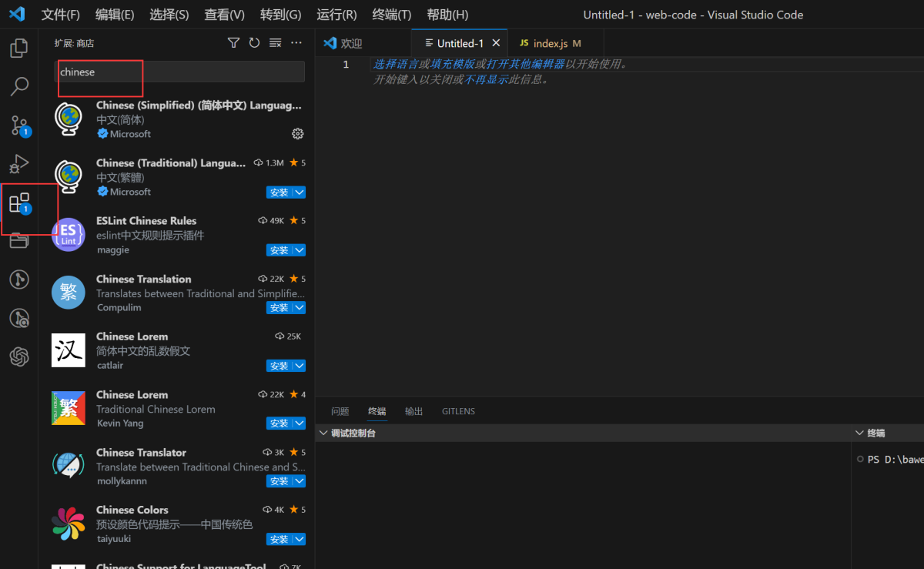
Task: Click the 选择语言 link in editor
Action: (396, 64)
